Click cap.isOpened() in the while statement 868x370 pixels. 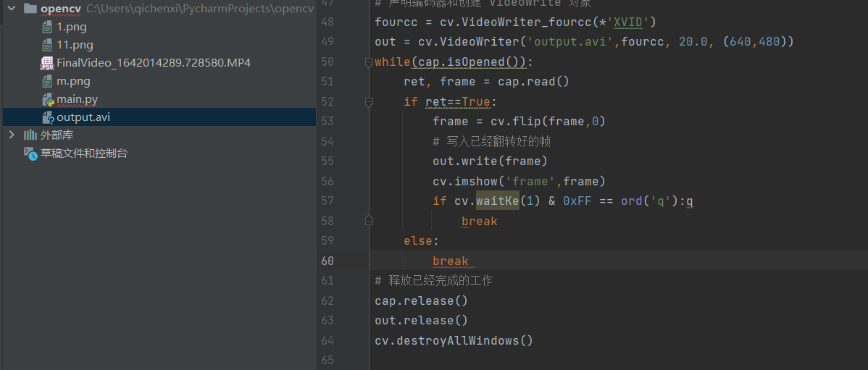point(470,62)
